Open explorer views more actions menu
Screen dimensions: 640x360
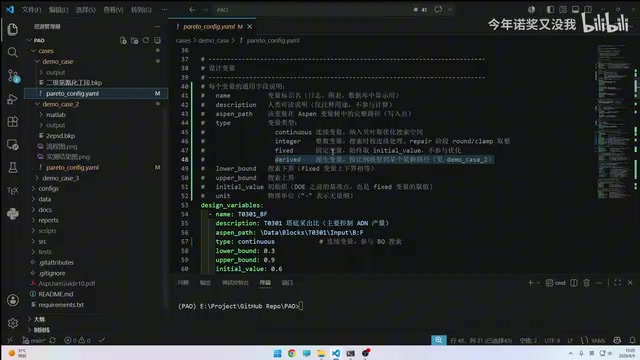pos(157,27)
